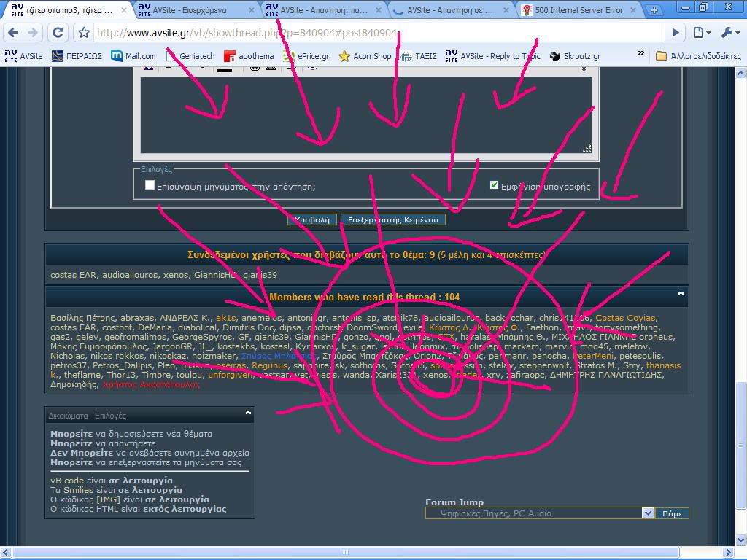Open member profile ak1s
Viewport: 747px width, 560px height.
tap(226, 318)
